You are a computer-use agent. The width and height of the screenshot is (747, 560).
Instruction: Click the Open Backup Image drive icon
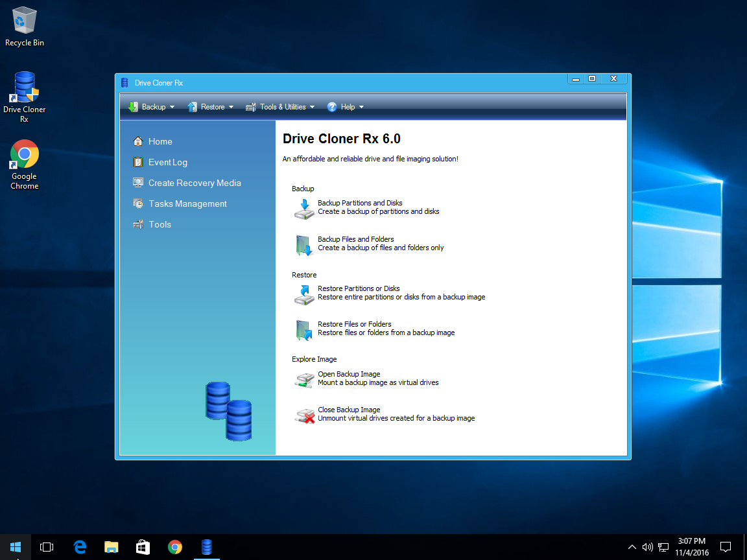[x=303, y=380]
